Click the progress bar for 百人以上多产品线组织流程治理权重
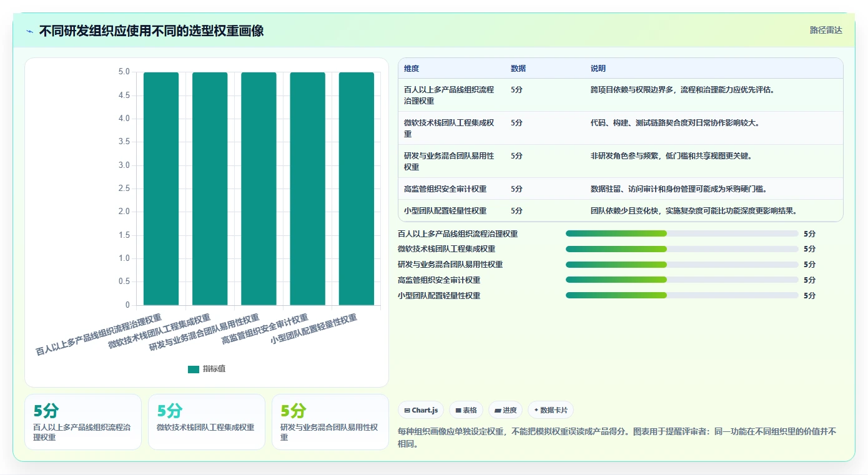 click(x=682, y=233)
